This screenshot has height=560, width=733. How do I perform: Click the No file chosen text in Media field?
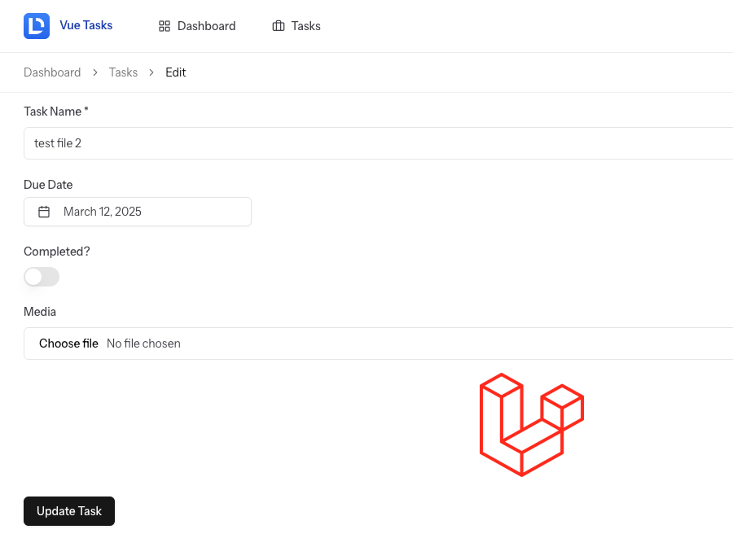[143, 343]
